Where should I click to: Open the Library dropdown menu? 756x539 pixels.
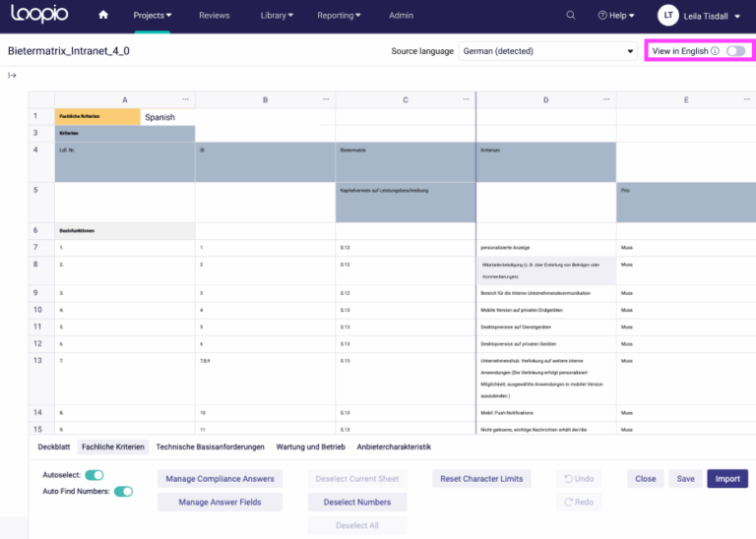coord(277,16)
